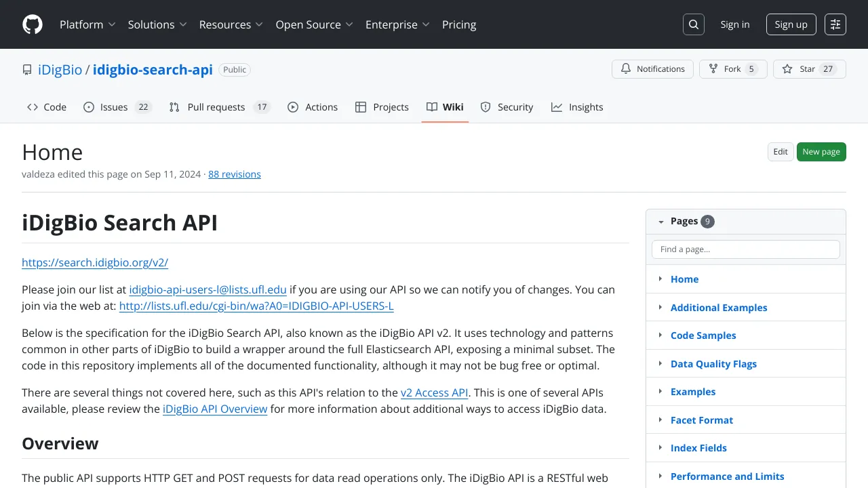Expand Index Fields outline arrow
Viewport: 868px width, 488px height.
[660, 447]
